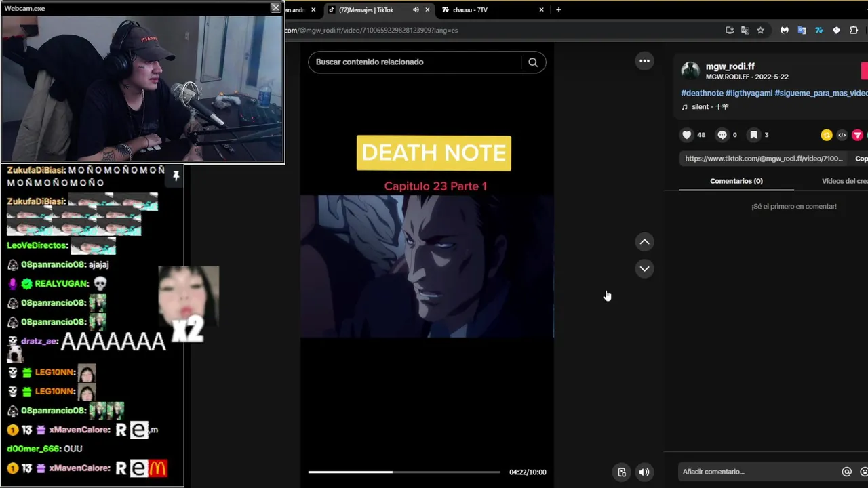This screenshot has width=868, height=488.
Task: Click the embed code icon
Action: (x=842, y=135)
